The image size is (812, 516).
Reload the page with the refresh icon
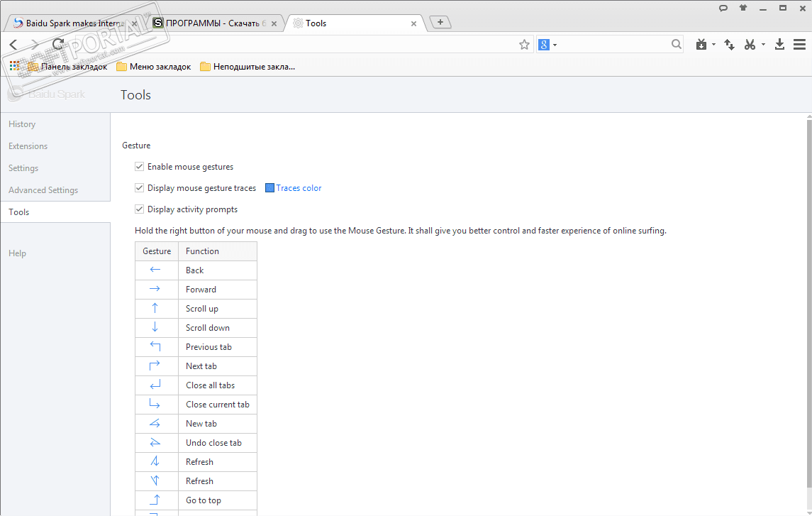58,45
